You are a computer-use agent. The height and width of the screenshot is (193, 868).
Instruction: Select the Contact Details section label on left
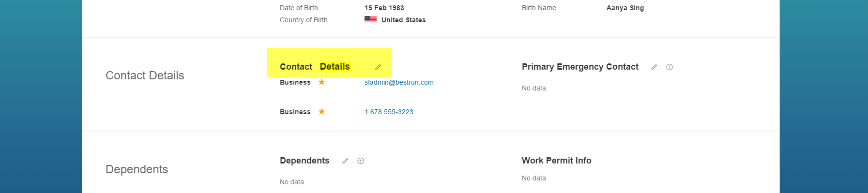click(x=145, y=75)
